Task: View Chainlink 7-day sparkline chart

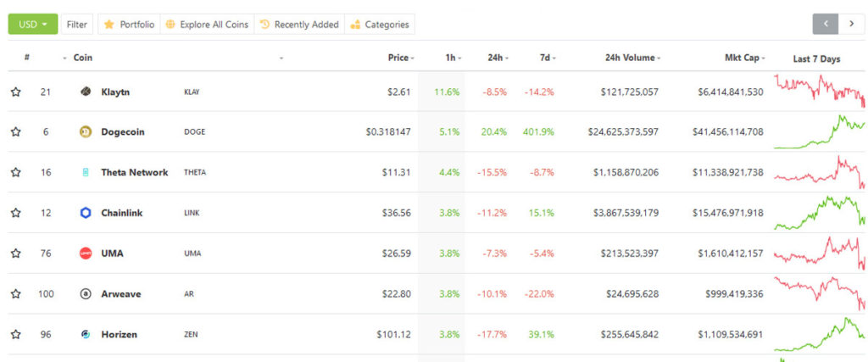Action: (820, 213)
